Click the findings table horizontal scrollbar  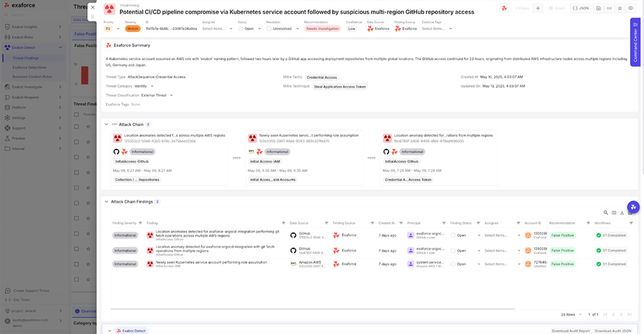click(x=313, y=309)
